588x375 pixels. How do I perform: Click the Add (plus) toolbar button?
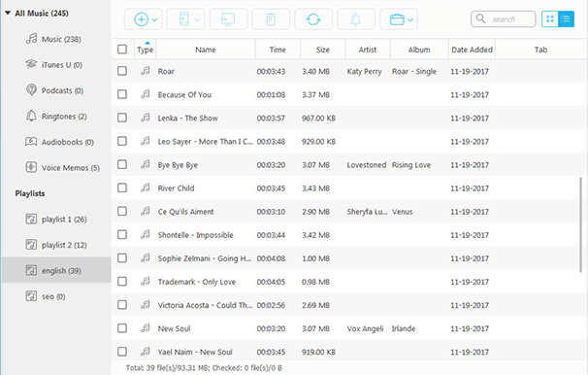[x=142, y=19]
